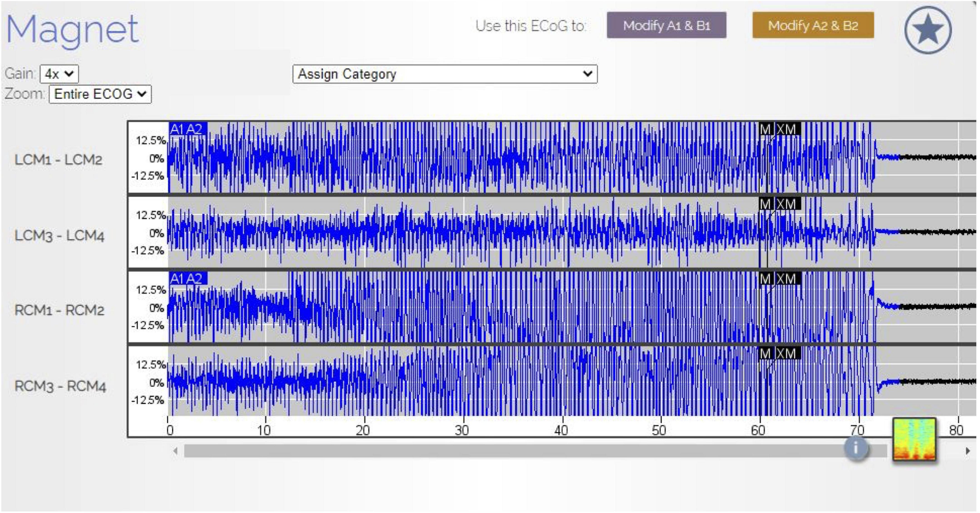Open the spectrogram thumbnail

coord(914,440)
